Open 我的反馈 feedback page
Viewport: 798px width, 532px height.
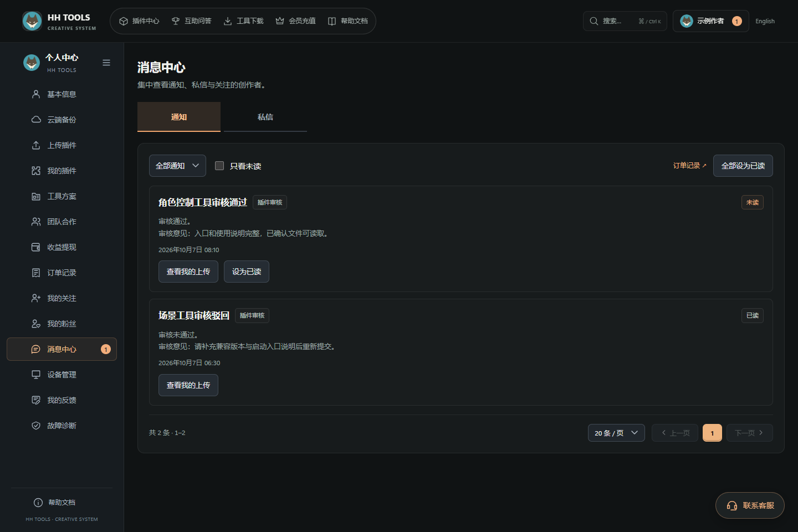[x=62, y=400]
